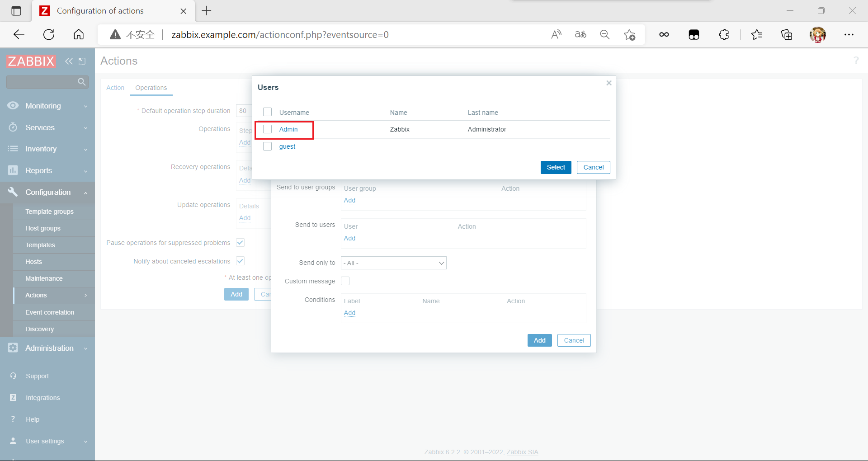Add page to favorites star icon
This screenshot has height=461, width=868.
(x=629, y=34)
